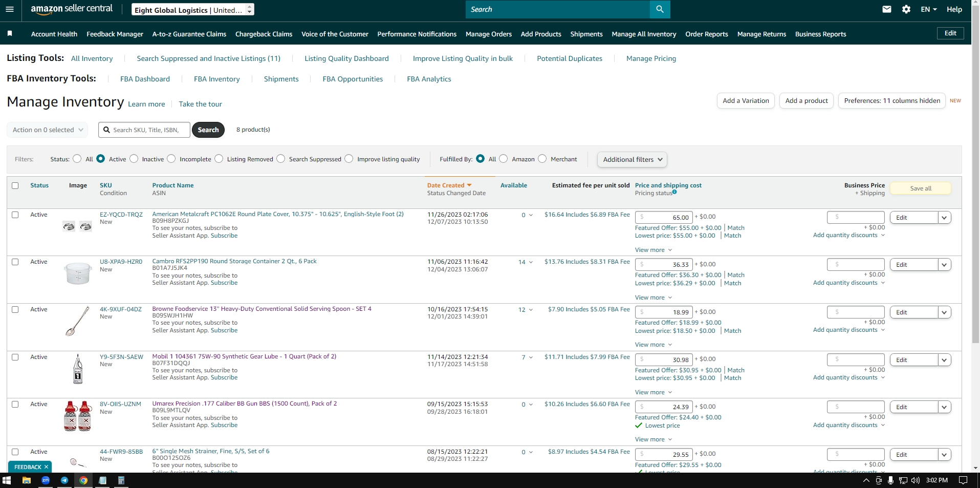Click the search magnifier button in top bar
This screenshot has width=980, height=488.
[x=660, y=9]
